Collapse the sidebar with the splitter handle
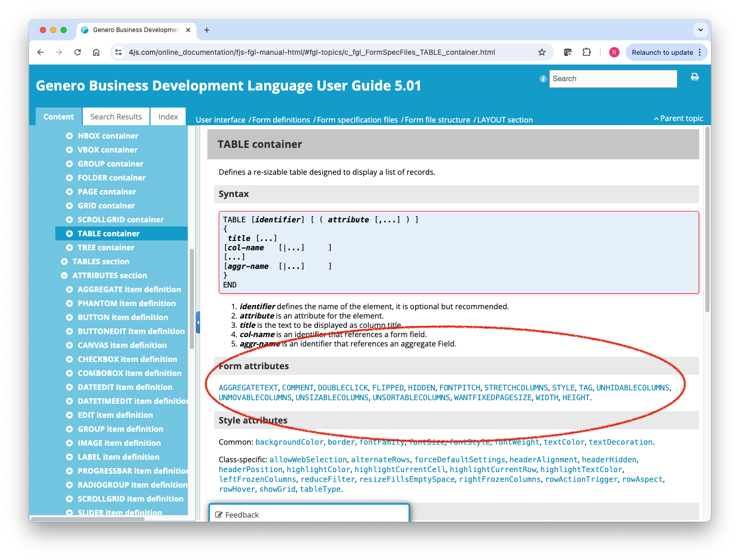 (198, 323)
